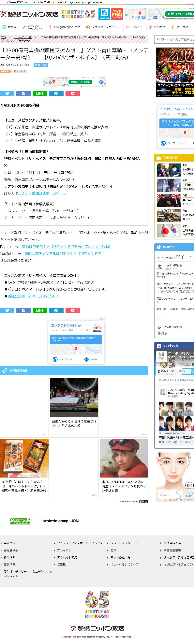
Task: Open the 会社情報 footer link
Action: (x=9, y=543)
